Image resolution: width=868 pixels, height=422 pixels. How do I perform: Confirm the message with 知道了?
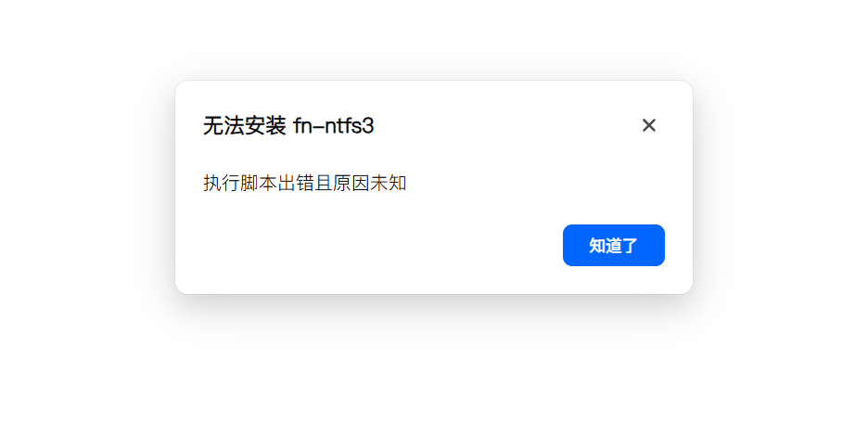613,246
